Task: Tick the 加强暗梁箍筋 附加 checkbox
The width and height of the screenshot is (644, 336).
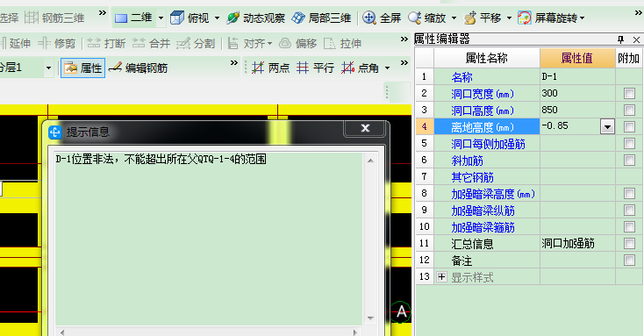Action: pyautogui.click(x=629, y=226)
